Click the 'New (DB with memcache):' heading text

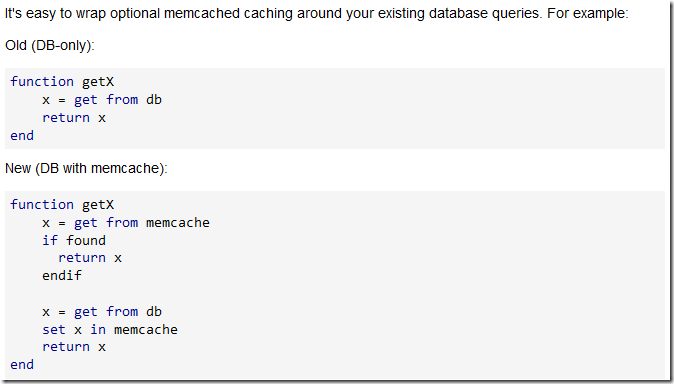pos(86,168)
